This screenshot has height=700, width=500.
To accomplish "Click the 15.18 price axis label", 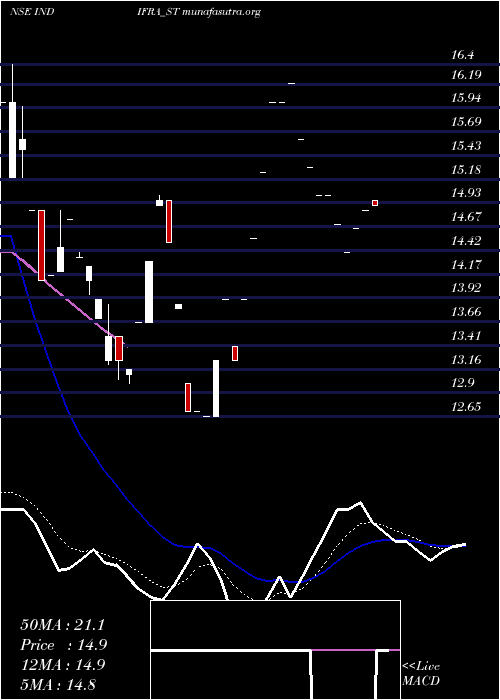I will [x=466, y=170].
